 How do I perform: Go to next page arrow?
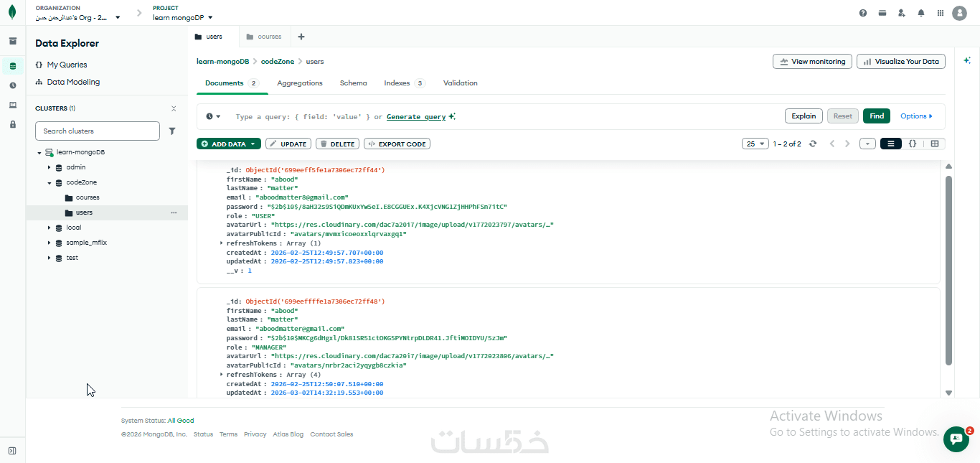pos(847,144)
